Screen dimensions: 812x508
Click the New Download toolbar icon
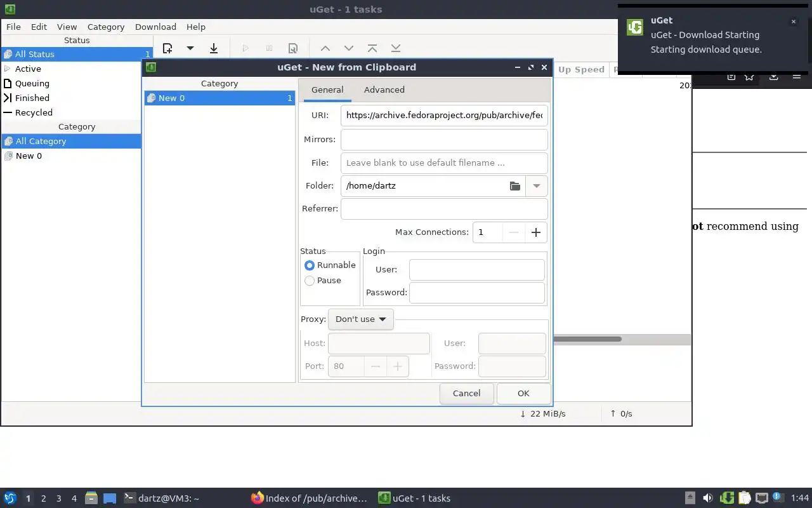pos(167,48)
